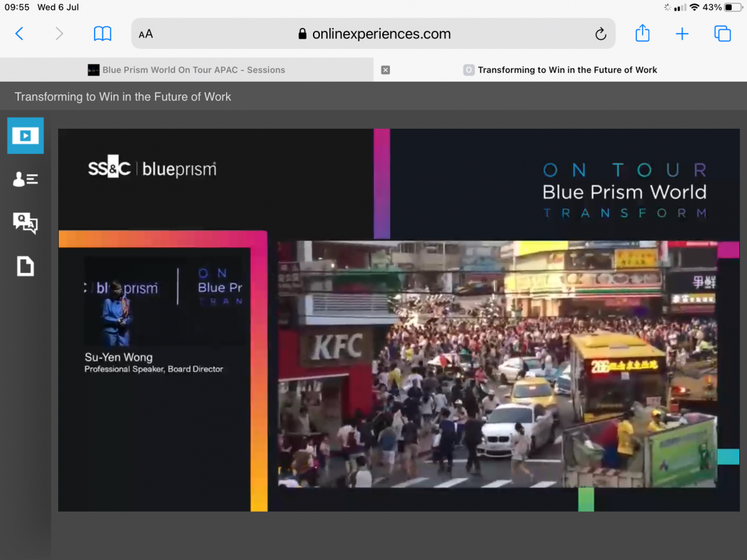Screen dimensions: 747x560
Task: Open the Q&A chat sidebar icon
Action: point(25,223)
